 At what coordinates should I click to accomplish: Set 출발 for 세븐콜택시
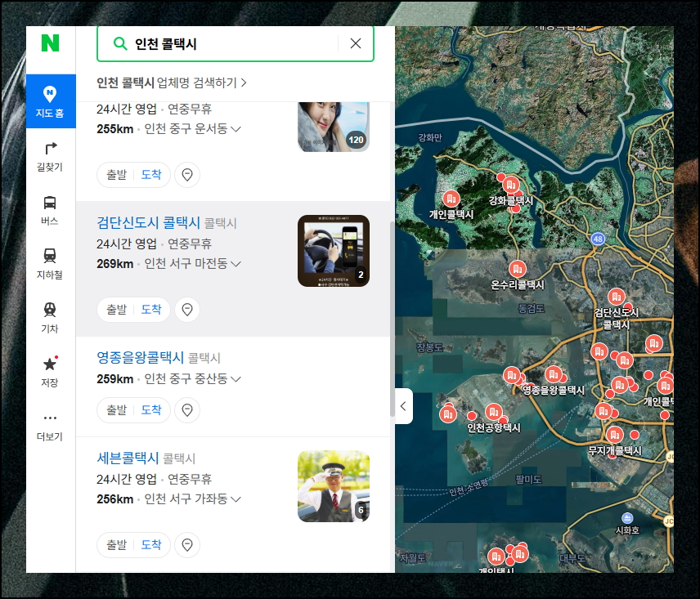point(116,544)
